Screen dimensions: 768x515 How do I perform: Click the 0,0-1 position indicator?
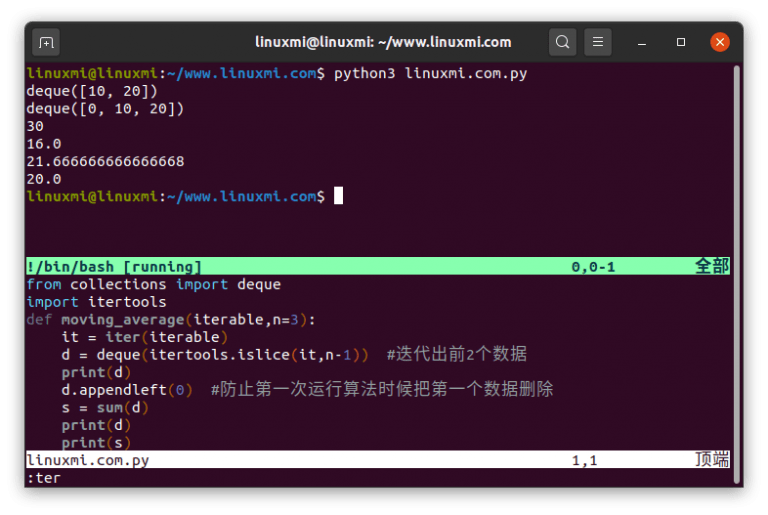point(593,267)
